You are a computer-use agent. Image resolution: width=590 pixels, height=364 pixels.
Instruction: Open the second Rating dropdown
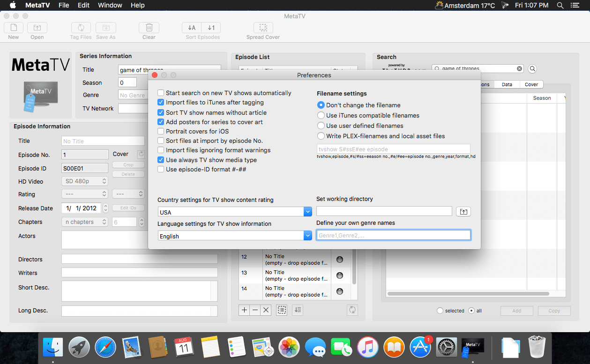tap(128, 193)
